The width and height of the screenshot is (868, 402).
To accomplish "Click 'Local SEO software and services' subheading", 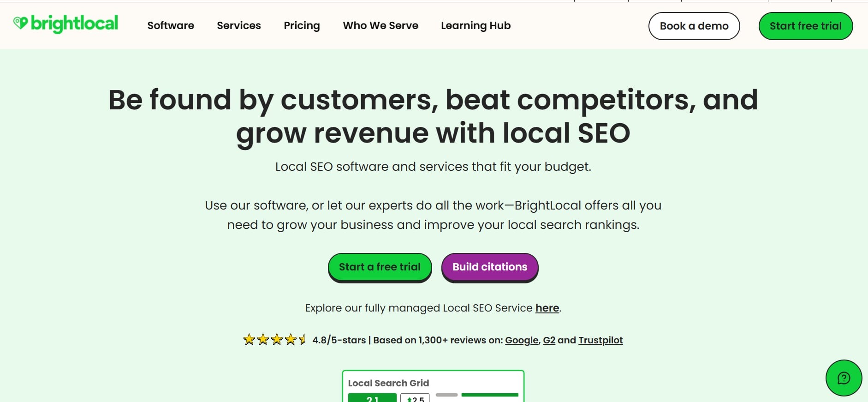I will [433, 167].
